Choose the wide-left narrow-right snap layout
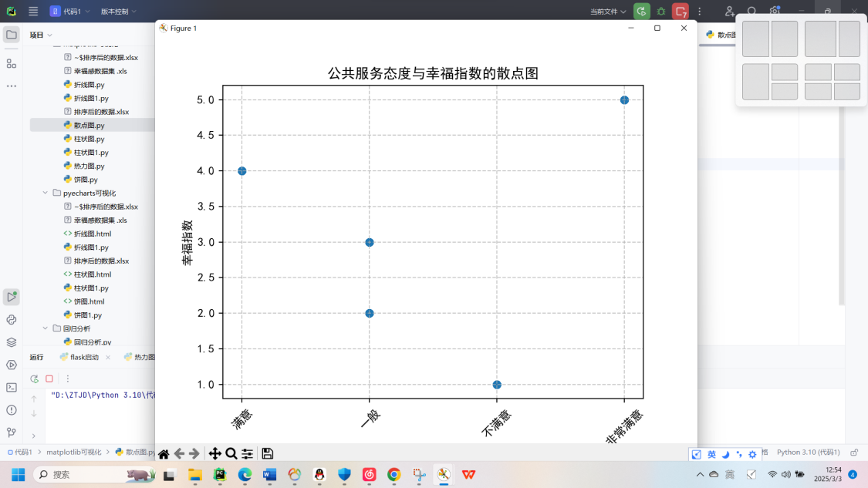Screen dimensions: 868x488 [x=833, y=39]
